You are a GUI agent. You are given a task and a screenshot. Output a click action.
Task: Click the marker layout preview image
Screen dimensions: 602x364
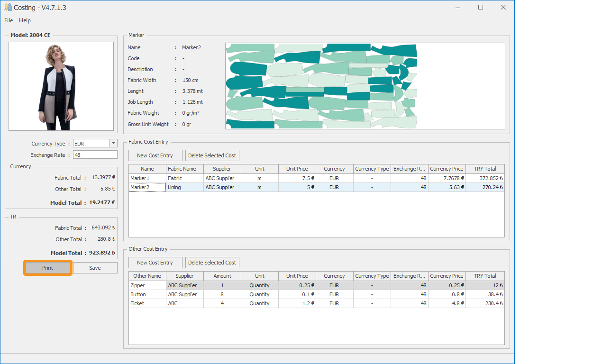365,86
